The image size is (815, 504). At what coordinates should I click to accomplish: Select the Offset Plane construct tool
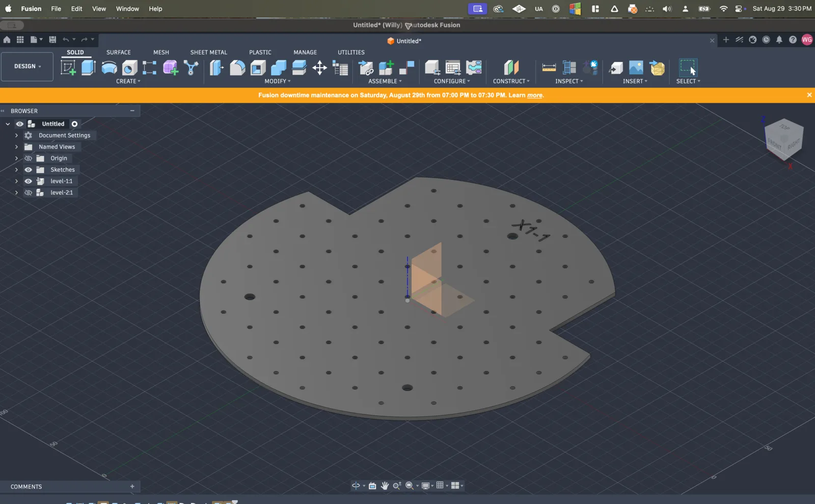click(511, 67)
